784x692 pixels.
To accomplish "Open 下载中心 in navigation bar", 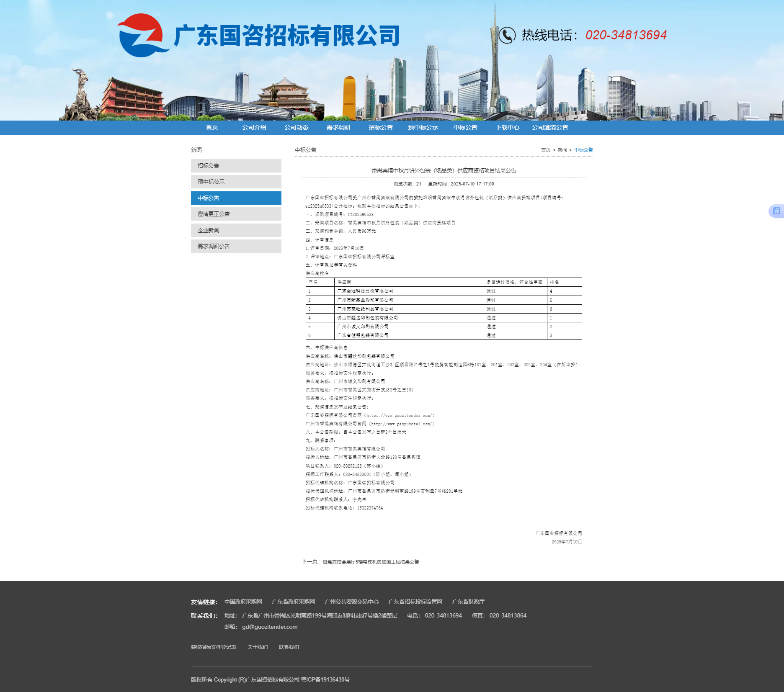I will pyautogui.click(x=507, y=127).
